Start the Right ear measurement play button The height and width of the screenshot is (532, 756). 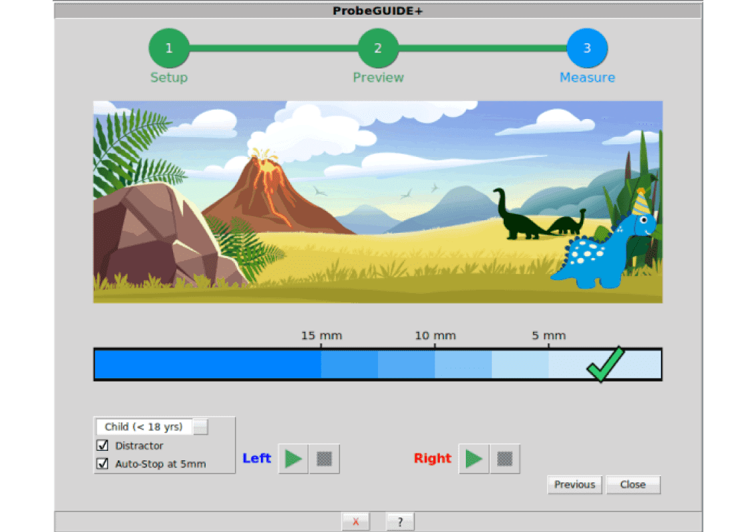click(474, 459)
